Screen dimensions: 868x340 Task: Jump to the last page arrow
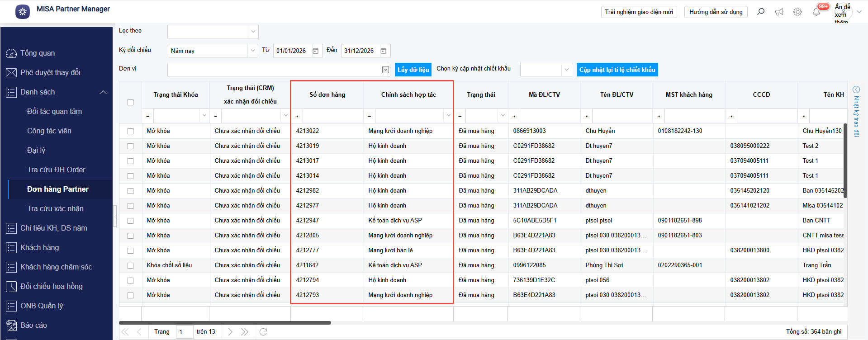coord(245,332)
